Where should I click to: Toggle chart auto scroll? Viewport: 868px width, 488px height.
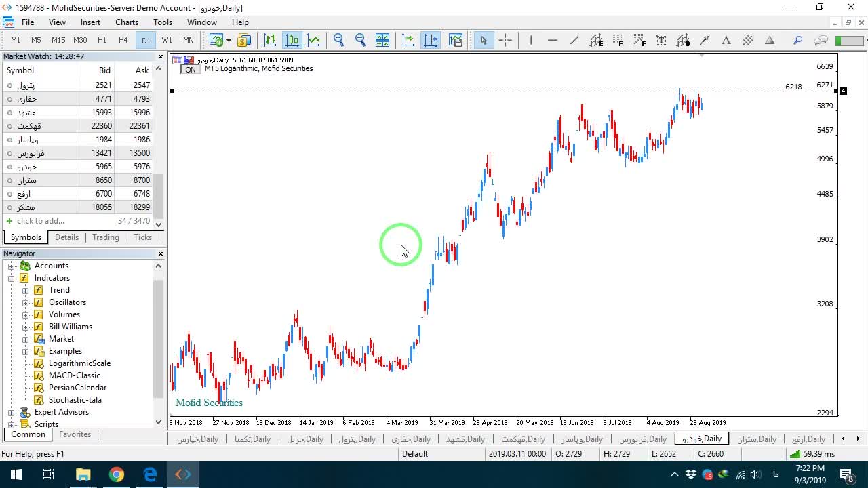[408, 40]
